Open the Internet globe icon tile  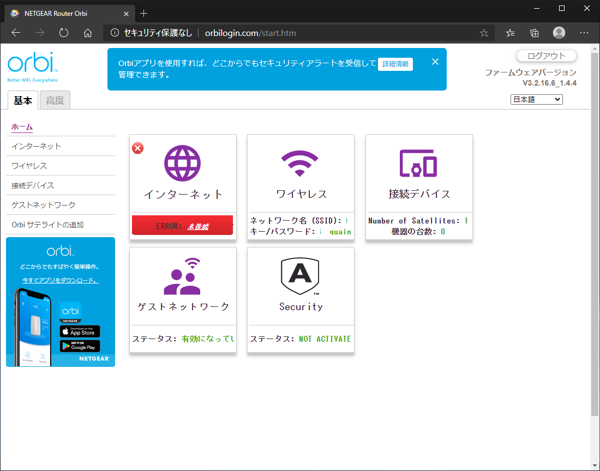[x=183, y=163]
